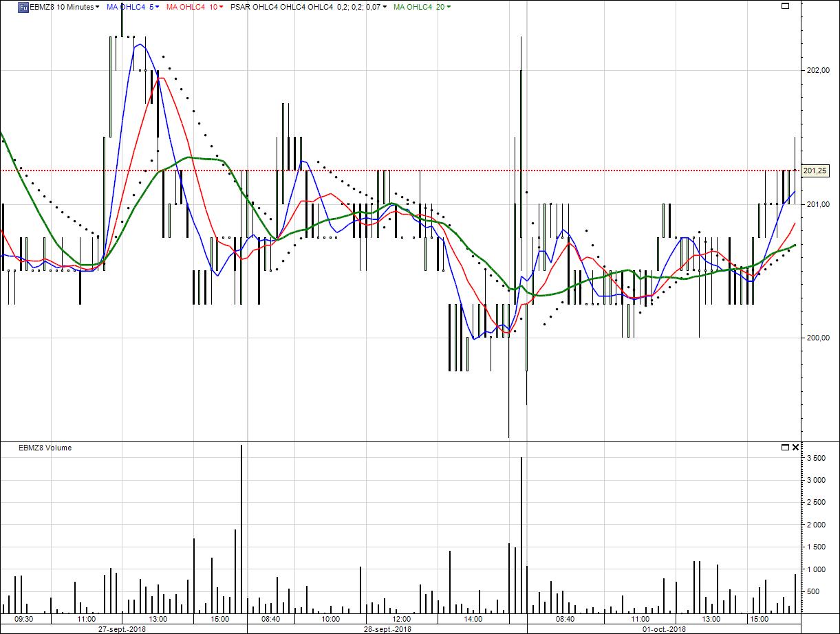The width and height of the screenshot is (840, 634).
Task: Click the 27-sept.-2018 date label
Action: tap(122, 629)
